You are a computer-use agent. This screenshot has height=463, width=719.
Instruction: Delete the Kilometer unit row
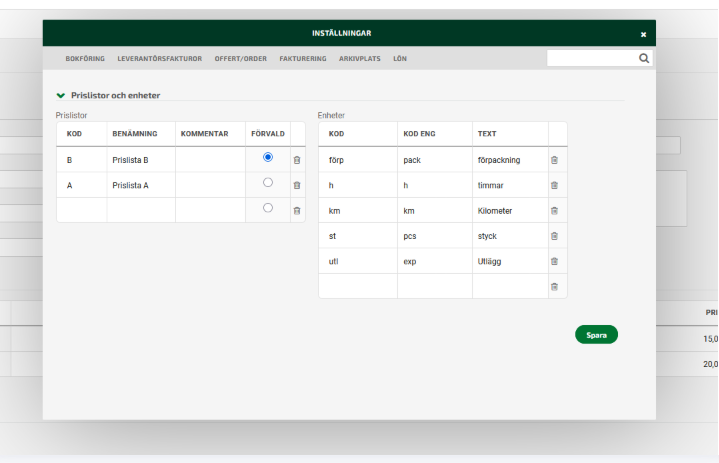click(554, 211)
